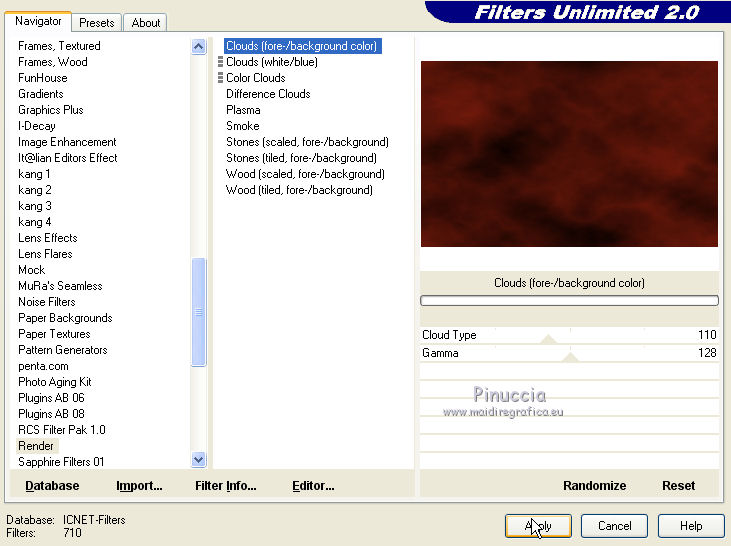
Task: Select Wood (scaled, fore-/background) filter
Action: point(305,174)
